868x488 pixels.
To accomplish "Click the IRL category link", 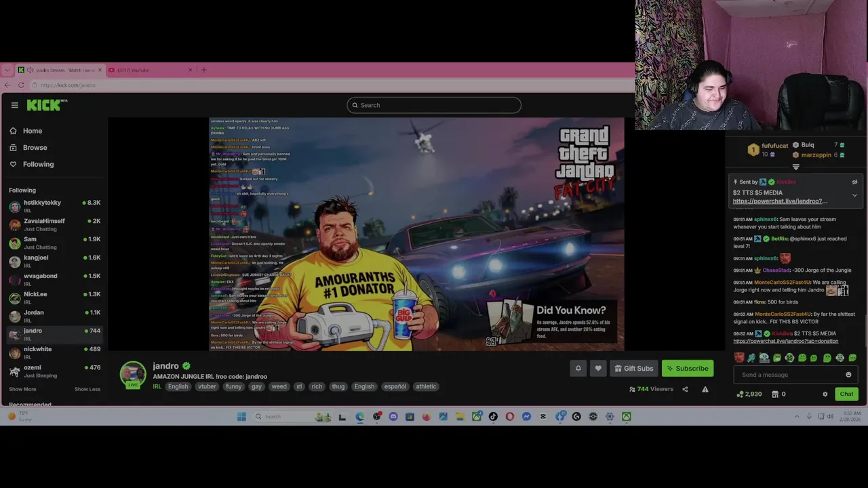I will pyautogui.click(x=157, y=386).
